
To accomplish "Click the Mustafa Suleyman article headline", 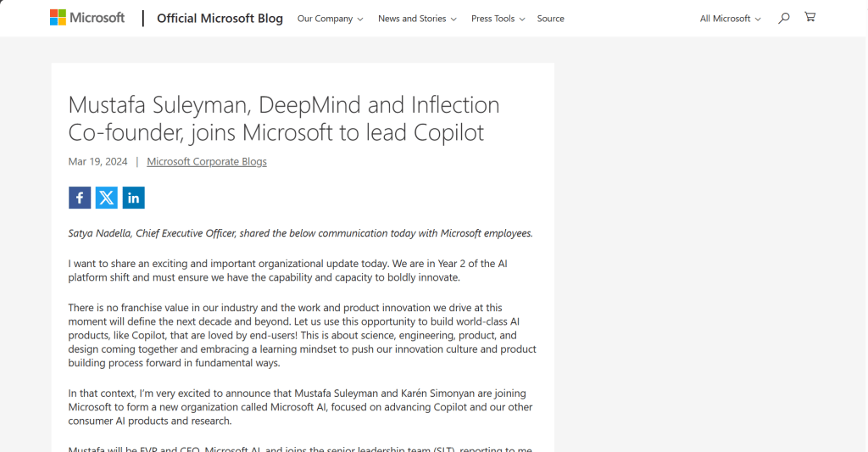I will pos(283,119).
